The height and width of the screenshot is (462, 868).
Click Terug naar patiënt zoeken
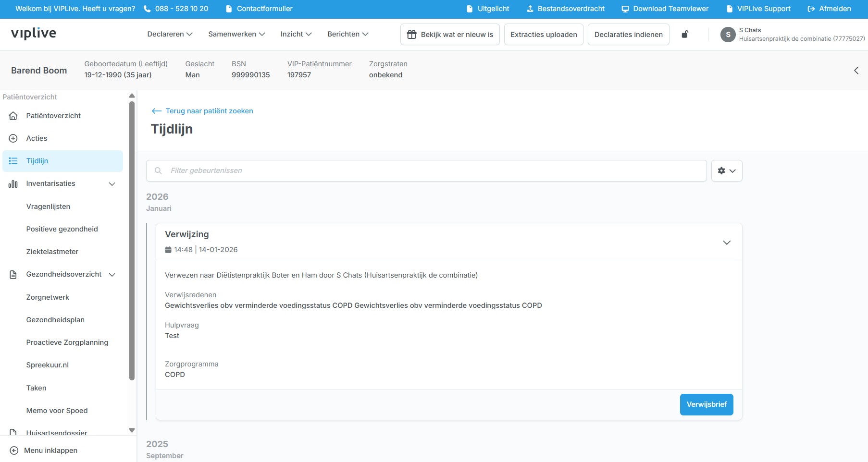point(202,111)
